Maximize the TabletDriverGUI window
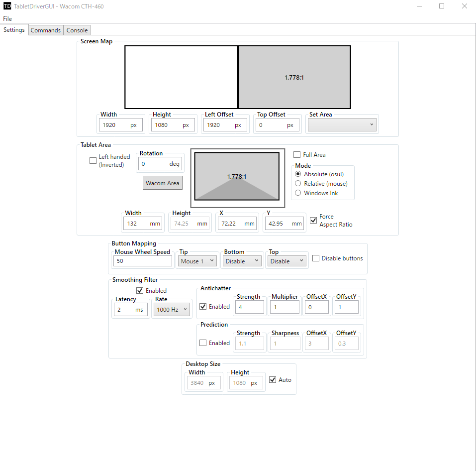476x471 pixels. click(442, 6)
